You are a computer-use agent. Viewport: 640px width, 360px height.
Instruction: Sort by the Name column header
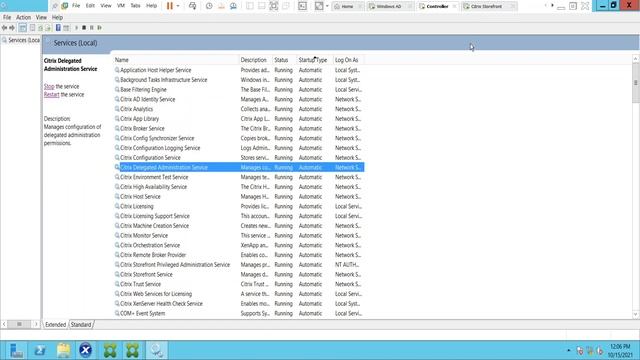[176, 60]
